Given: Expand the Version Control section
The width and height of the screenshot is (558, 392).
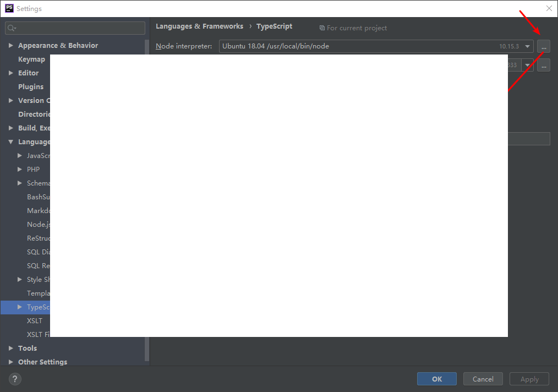Looking at the screenshot, I should click(10, 100).
